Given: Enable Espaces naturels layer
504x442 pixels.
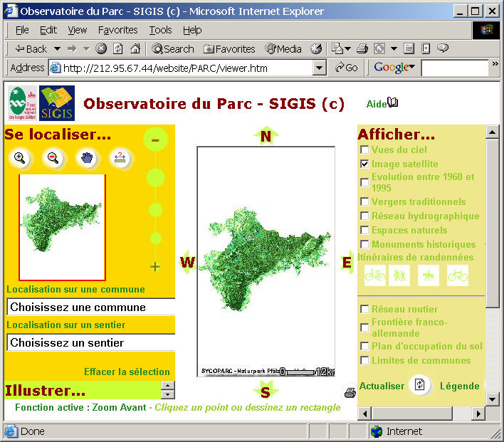Looking at the screenshot, I should (x=364, y=230).
